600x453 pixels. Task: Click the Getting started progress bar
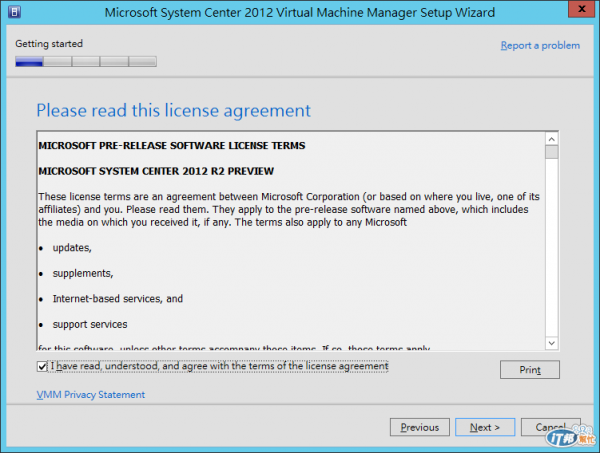pyautogui.click(x=86, y=62)
